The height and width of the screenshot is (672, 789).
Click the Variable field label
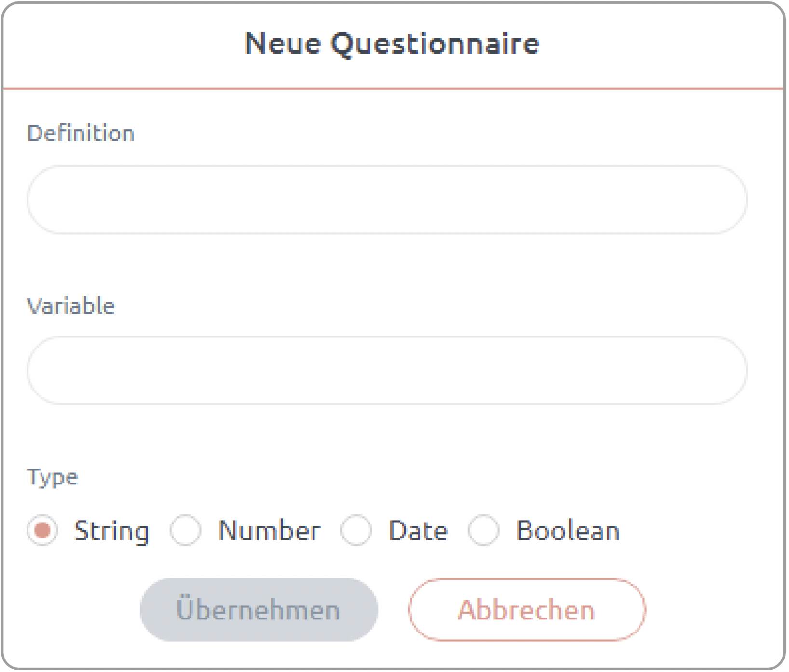pos(71,306)
